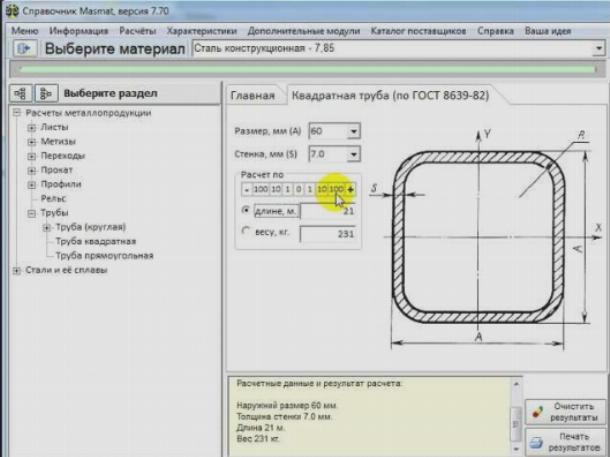The height and width of the screenshot is (457, 610).
Task: Open the Размер, мм (A) dropdown
Action: (353, 131)
